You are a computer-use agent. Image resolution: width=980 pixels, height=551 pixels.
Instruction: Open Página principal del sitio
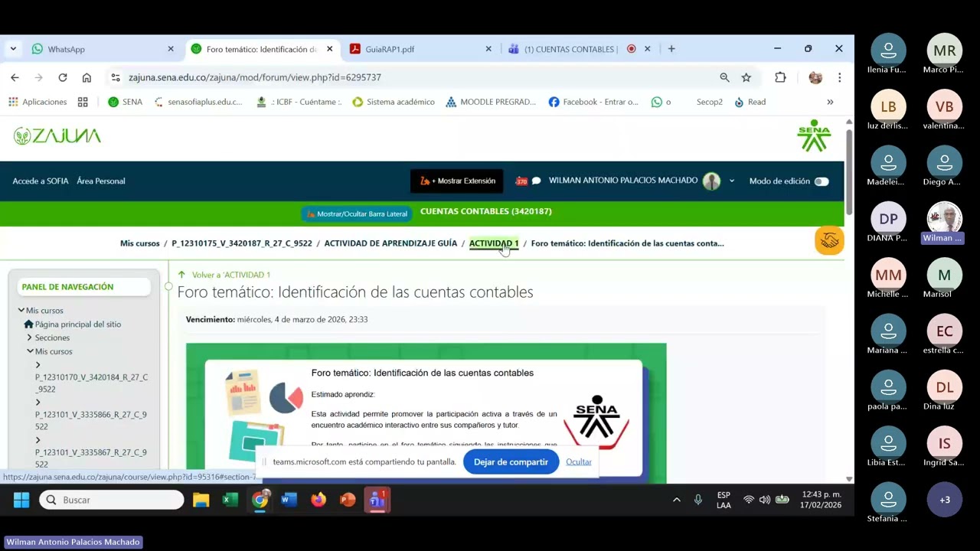click(x=77, y=324)
